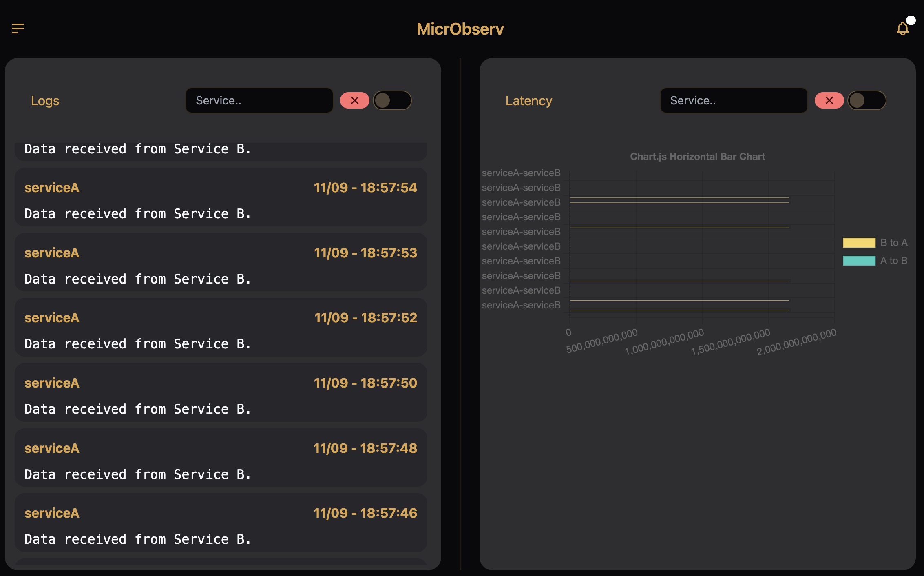
Task: Select log entry at 18:57:48
Action: (x=221, y=458)
